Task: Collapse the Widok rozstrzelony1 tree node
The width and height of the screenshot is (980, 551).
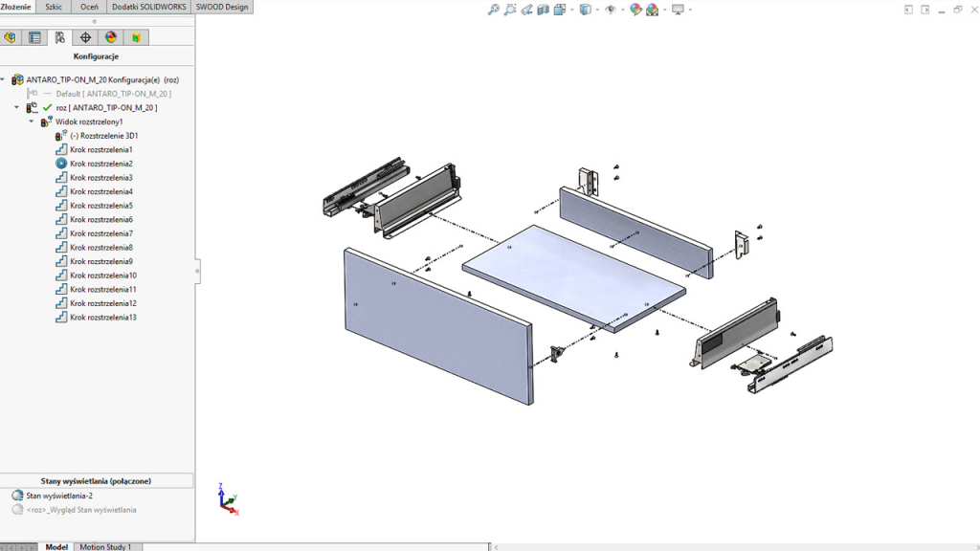Action: (31, 121)
